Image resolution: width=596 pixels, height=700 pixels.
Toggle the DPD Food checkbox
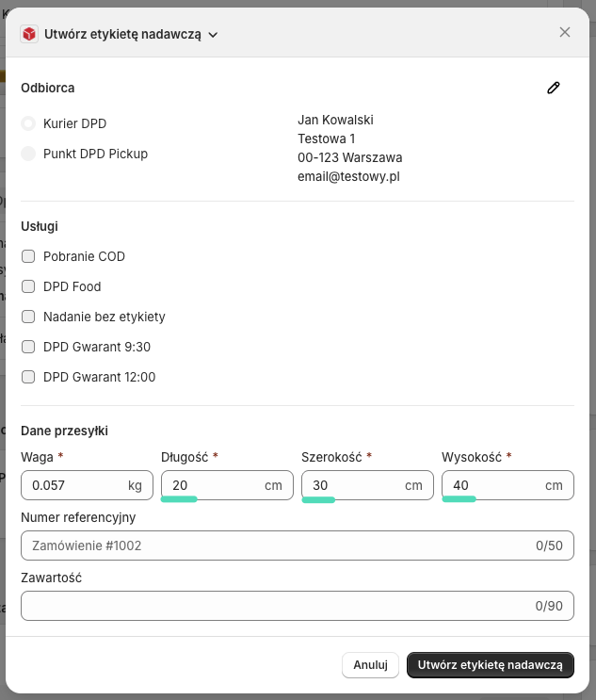(28, 286)
